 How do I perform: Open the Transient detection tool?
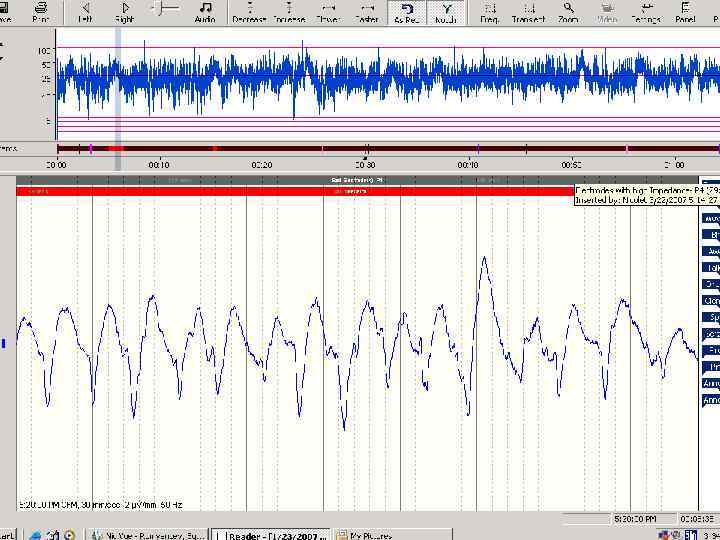528,12
